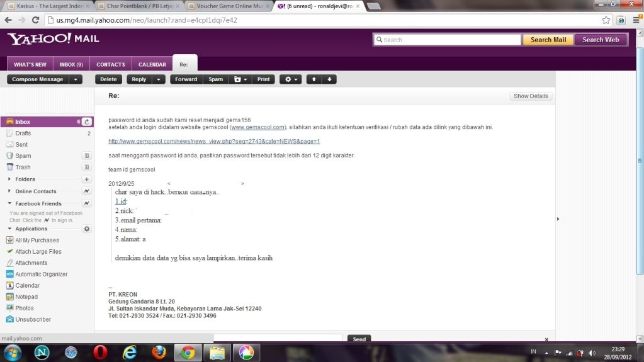This screenshot has width=644, height=362.
Task: Open Applications settings gear icon
Action: (x=87, y=229)
